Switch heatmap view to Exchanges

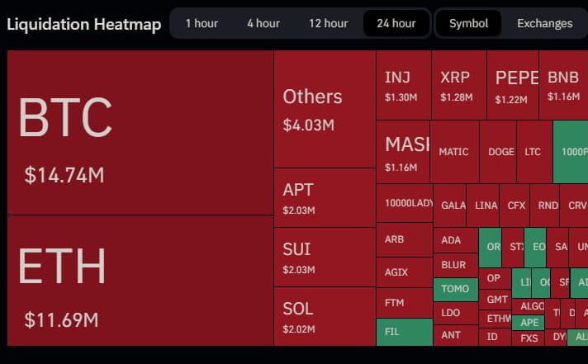pos(545,23)
